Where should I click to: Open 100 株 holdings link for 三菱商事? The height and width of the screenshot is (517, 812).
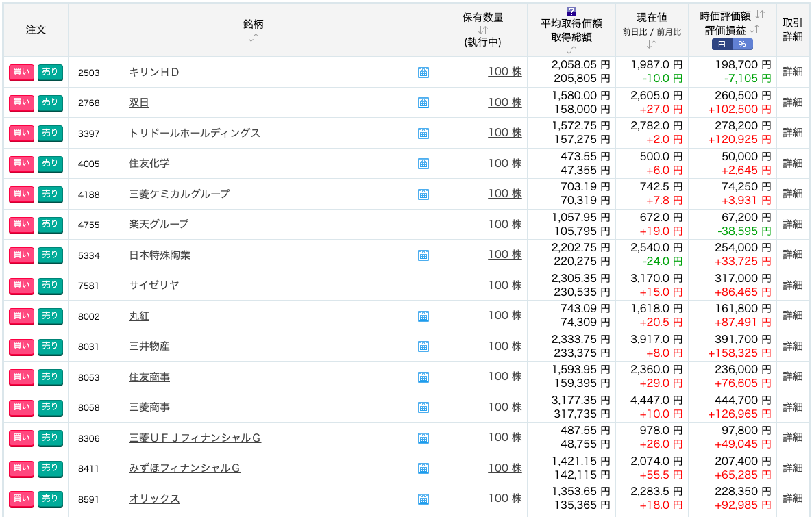(505, 407)
